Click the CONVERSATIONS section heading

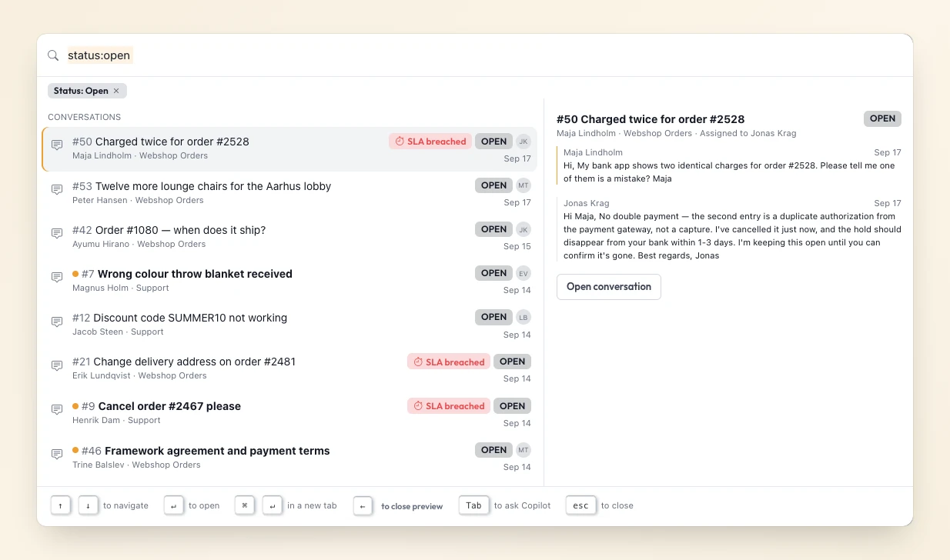[84, 117]
